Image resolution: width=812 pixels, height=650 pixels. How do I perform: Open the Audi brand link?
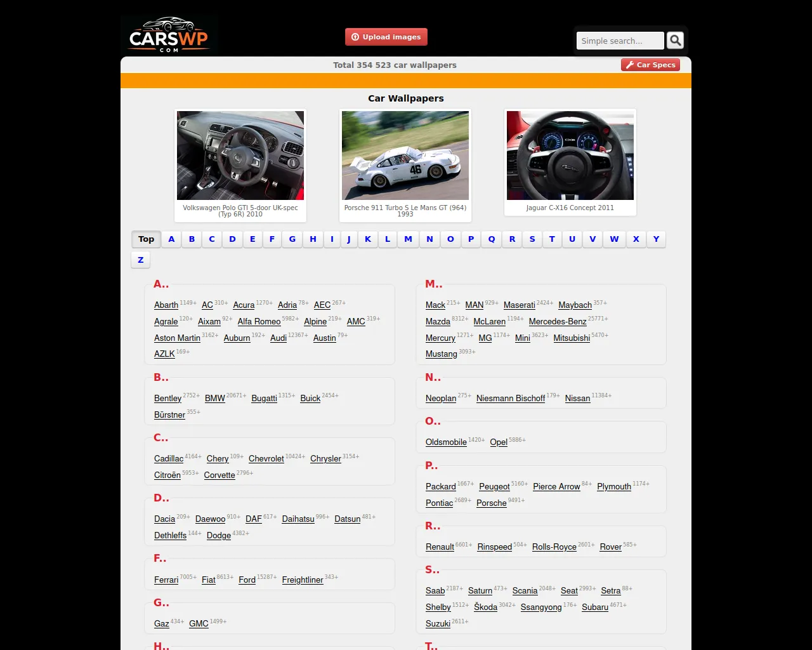(278, 338)
